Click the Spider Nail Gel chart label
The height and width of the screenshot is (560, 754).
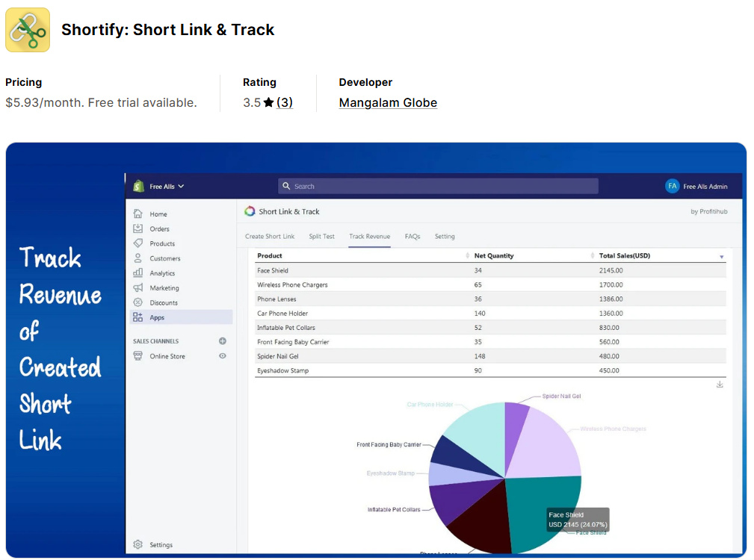click(x=561, y=396)
